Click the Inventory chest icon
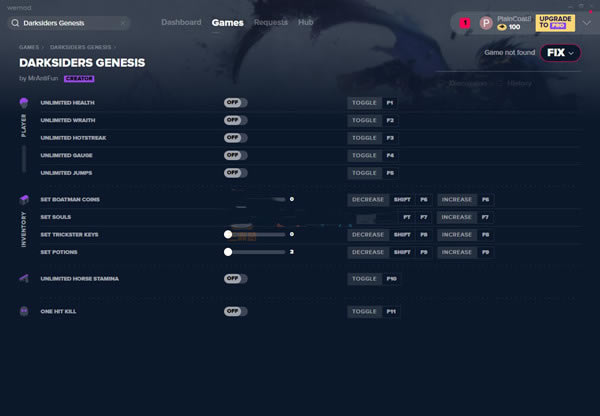600x416 pixels. coord(24,200)
